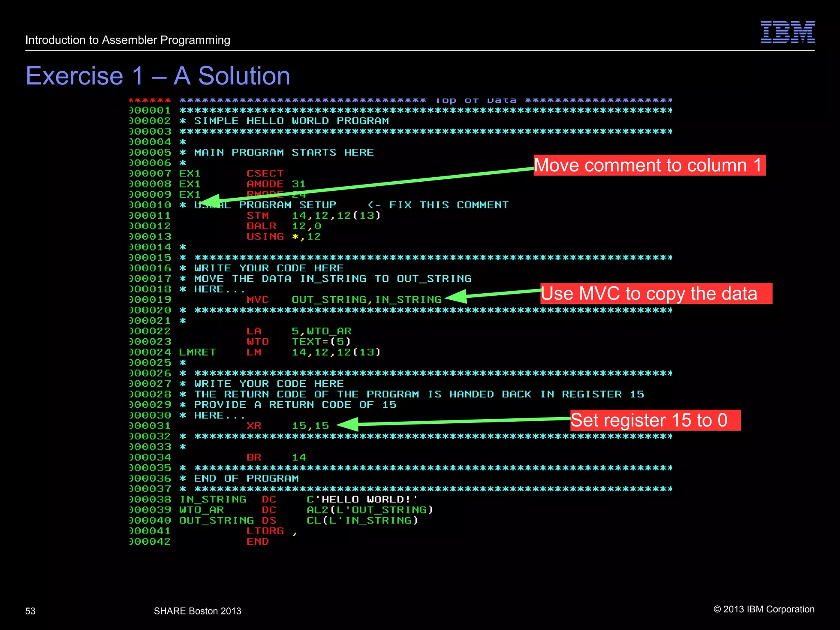Click CL(L'IN_STRING) operand
The height and width of the screenshot is (630, 840).
(363, 520)
